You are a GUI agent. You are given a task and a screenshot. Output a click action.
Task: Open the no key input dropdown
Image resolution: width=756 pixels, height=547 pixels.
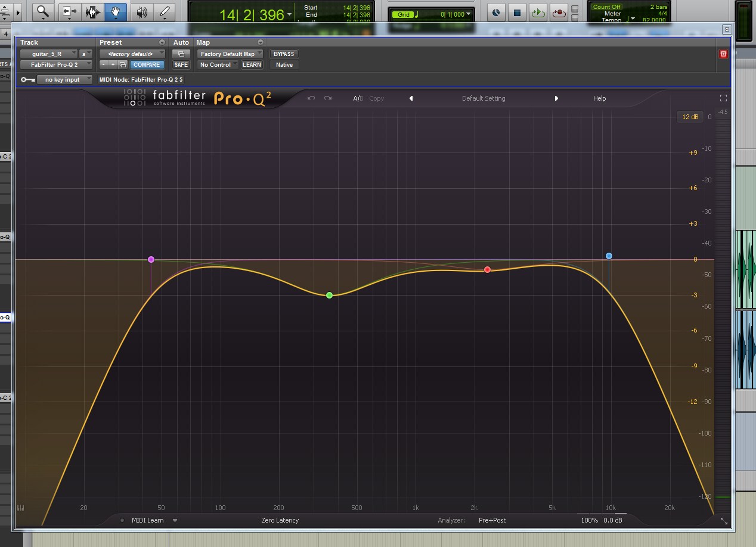pyautogui.click(x=65, y=79)
